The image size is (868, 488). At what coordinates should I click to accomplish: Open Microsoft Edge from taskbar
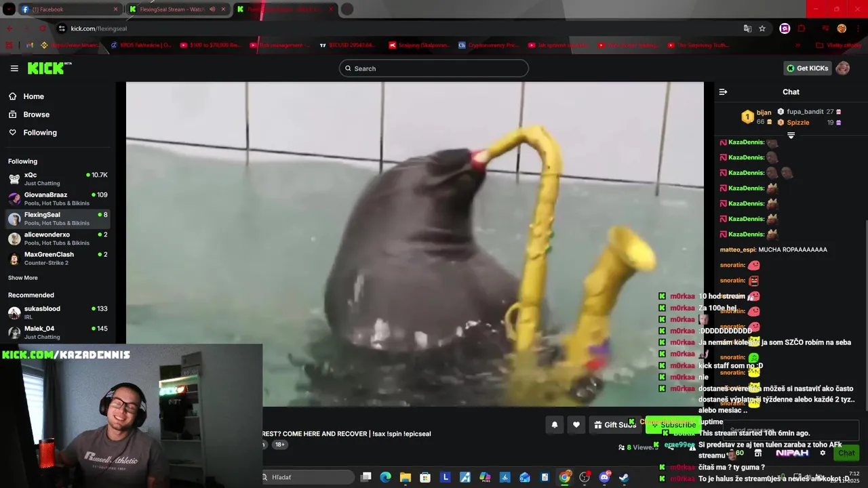pyautogui.click(x=386, y=477)
